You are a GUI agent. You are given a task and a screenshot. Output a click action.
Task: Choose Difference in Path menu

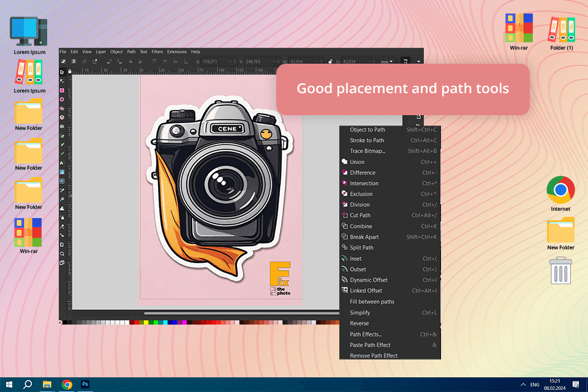click(x=390, y=173)
